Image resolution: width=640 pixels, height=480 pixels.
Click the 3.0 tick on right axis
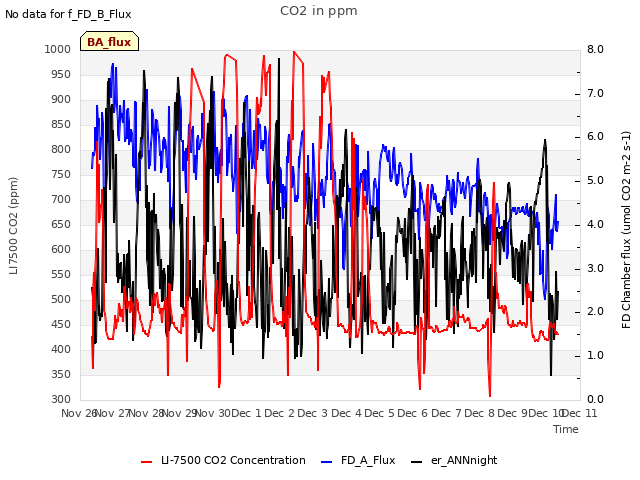(x=595, y=268)
